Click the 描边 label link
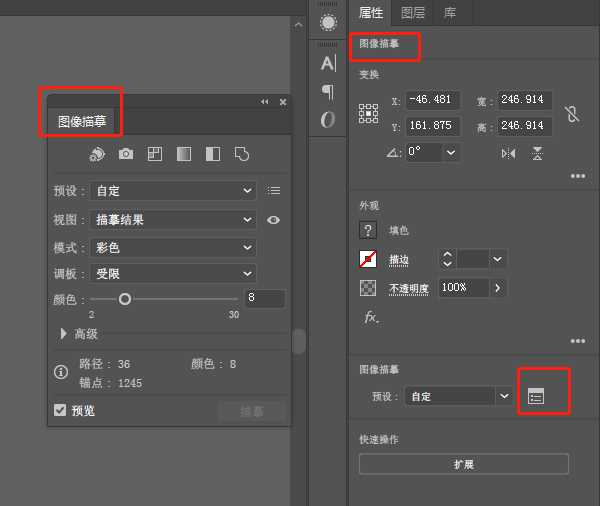The height and width of the screenshot is (506, 600). [399, 260]
